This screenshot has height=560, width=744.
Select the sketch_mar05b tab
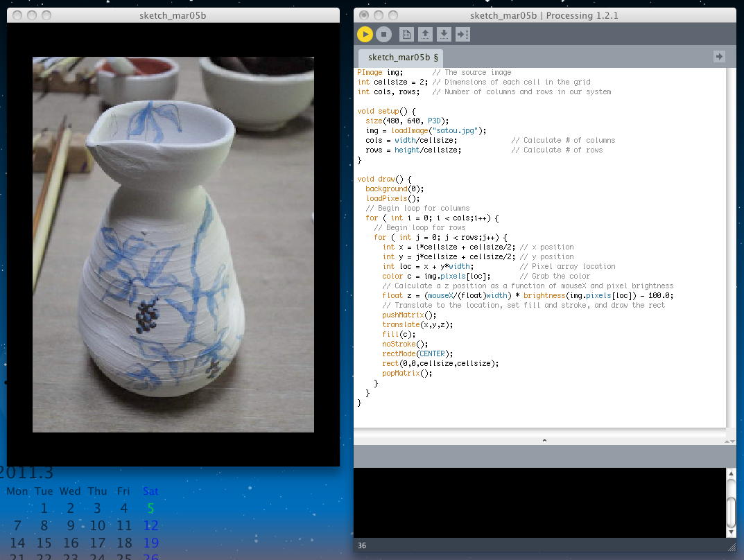401,58
